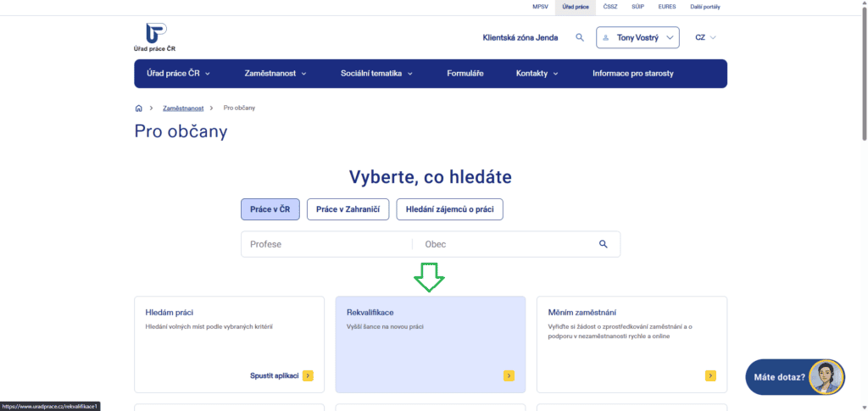Expand the Sociální tematika menu

pyautogui.click(x=376, y=74)
